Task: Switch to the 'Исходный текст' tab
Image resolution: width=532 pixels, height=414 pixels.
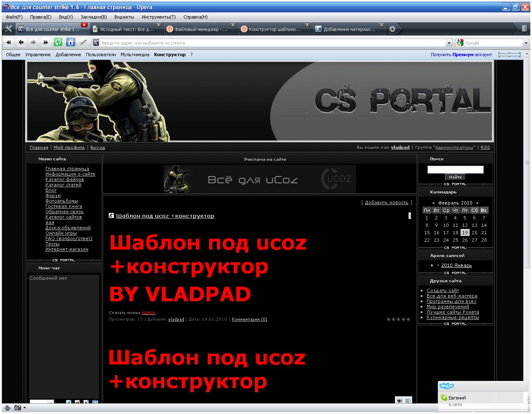Action: pyautogui.click(x=126, y=29)
